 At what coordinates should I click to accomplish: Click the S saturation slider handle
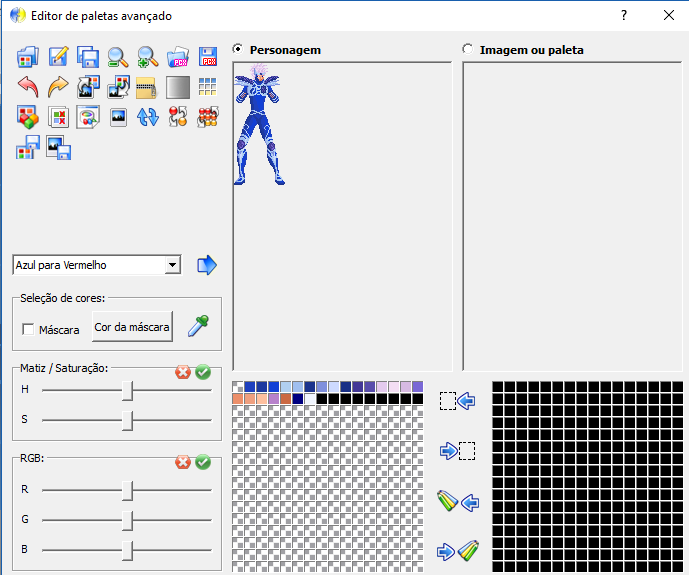pos(127,420)
